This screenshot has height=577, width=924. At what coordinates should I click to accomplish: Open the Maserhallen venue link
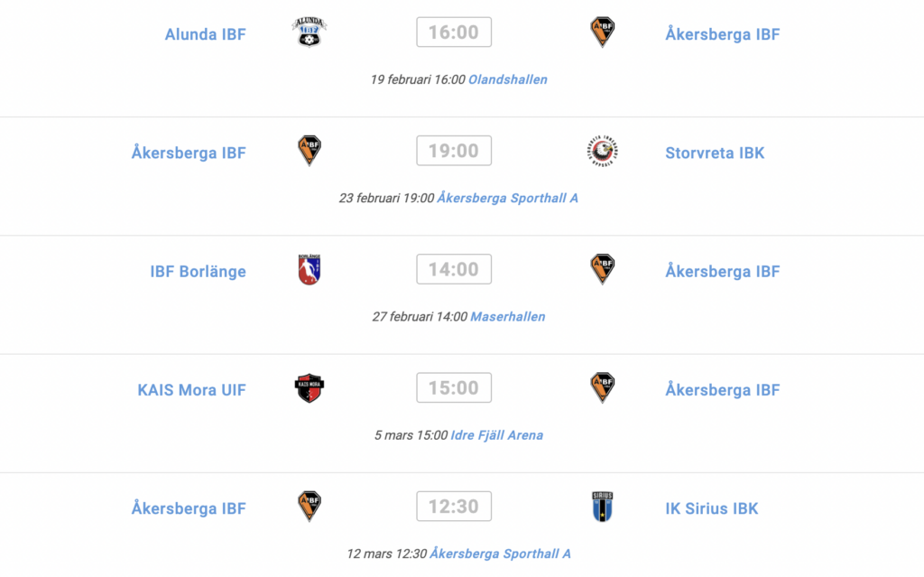508,317
